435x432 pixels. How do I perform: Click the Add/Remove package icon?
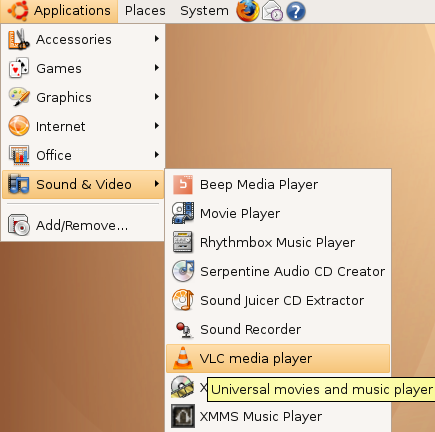coord(18,225)
